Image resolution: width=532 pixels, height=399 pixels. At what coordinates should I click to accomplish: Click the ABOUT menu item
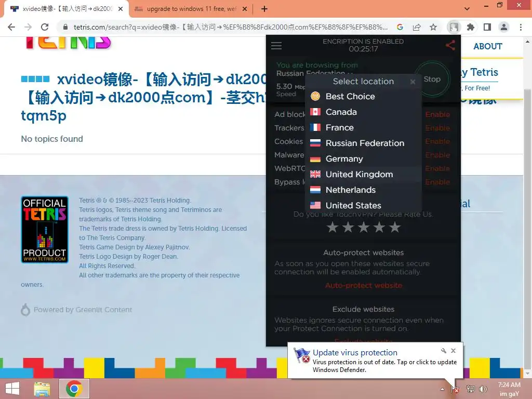coord(488,46)
